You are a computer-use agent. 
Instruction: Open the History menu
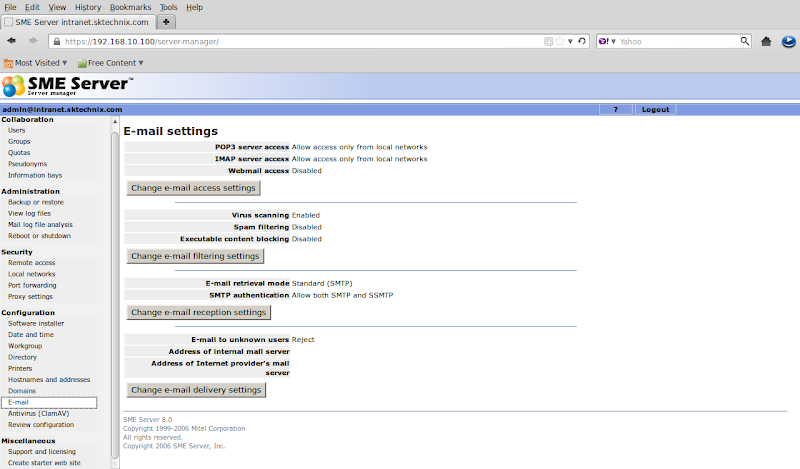click(88, 7)
